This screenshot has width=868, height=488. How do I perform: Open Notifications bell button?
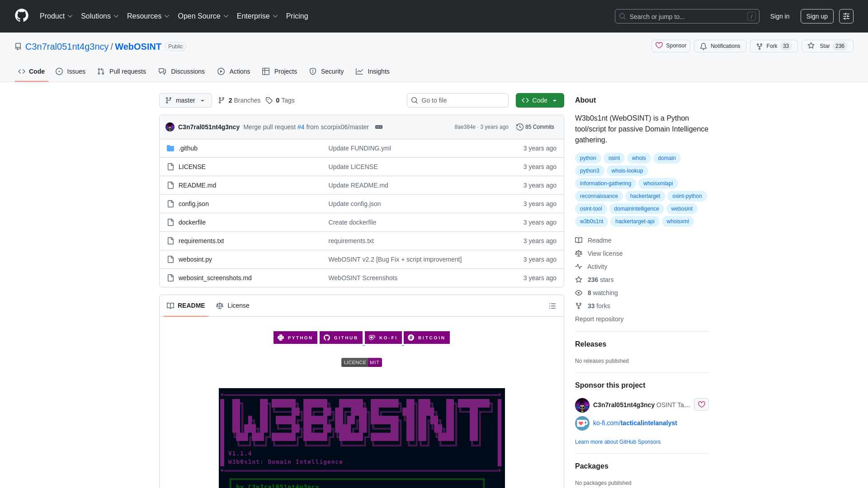click(720, 46)
